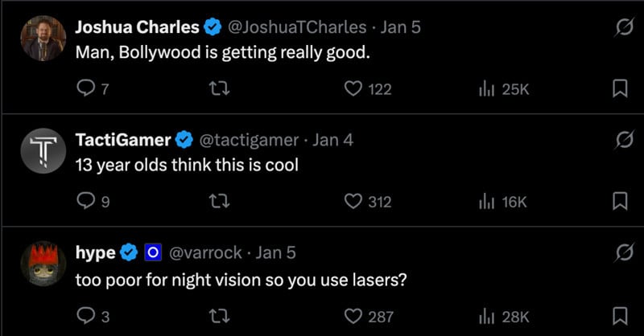Open TactiGamer's avatar logo
644x336 pixels.
click(x=43, y=150)
